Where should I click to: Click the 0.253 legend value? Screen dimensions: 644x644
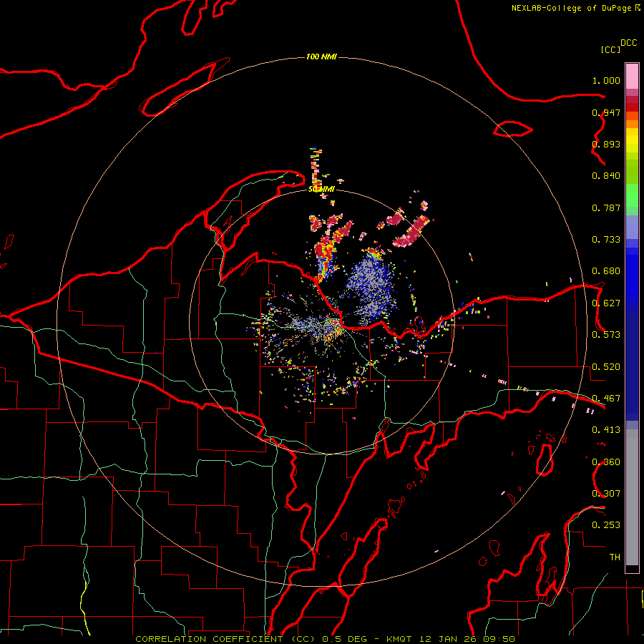606,525
